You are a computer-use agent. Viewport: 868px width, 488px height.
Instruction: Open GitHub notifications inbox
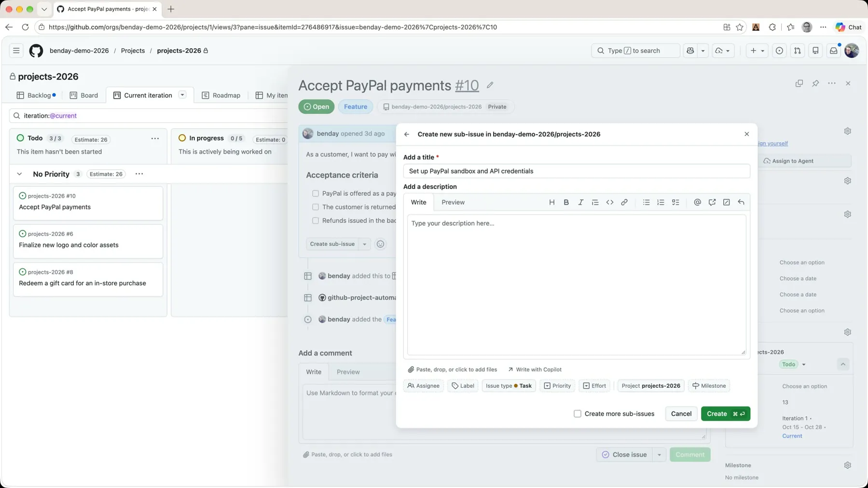pos(833,51)
